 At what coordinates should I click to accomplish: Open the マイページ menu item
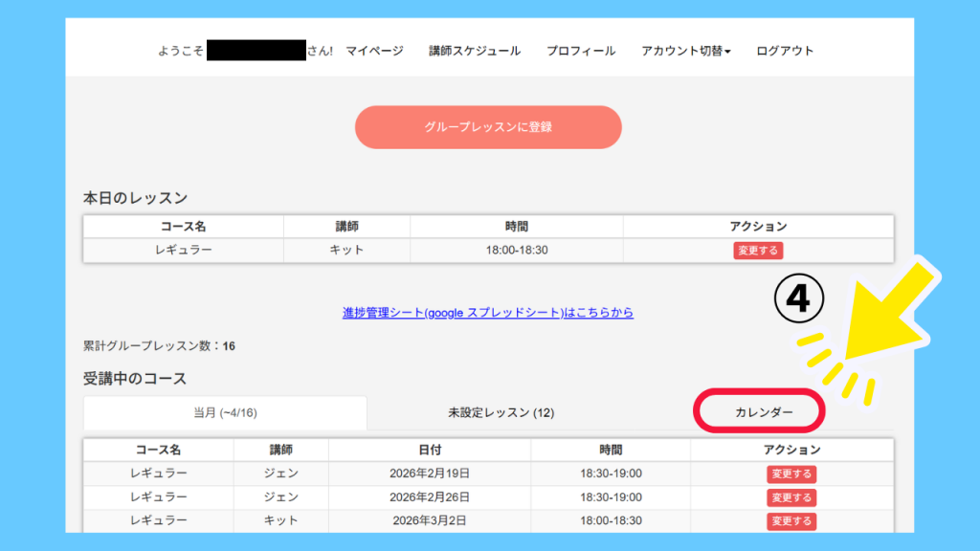click(x=374, y=51)
